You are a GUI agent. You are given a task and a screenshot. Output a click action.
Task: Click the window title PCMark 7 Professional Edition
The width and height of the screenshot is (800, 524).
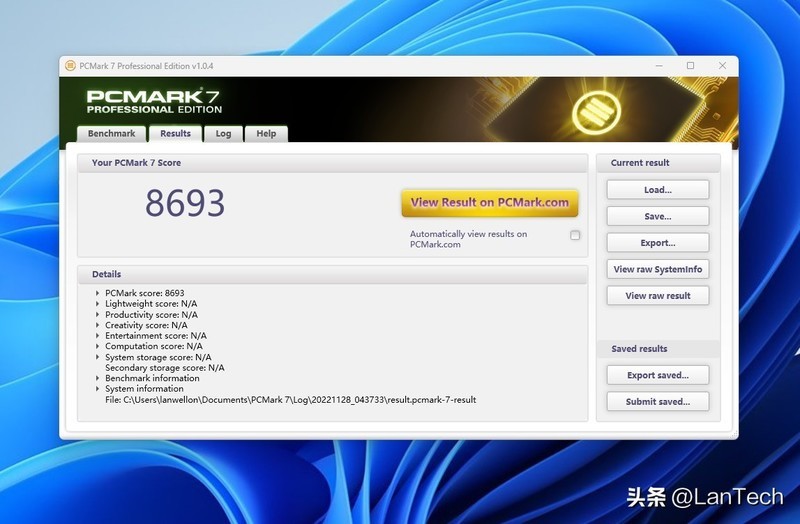tap(146, 66)
